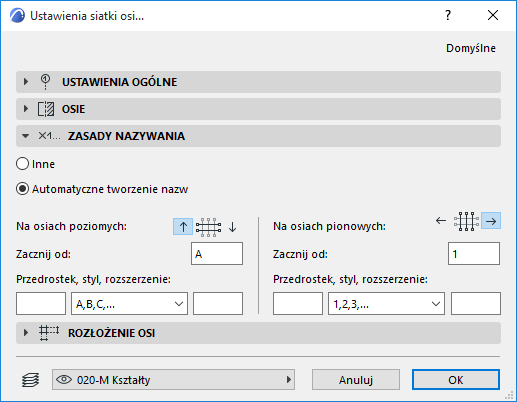Expand the OSIE panel arrow
The width and height of the screenshot is (517, 402).
(26, 109)
